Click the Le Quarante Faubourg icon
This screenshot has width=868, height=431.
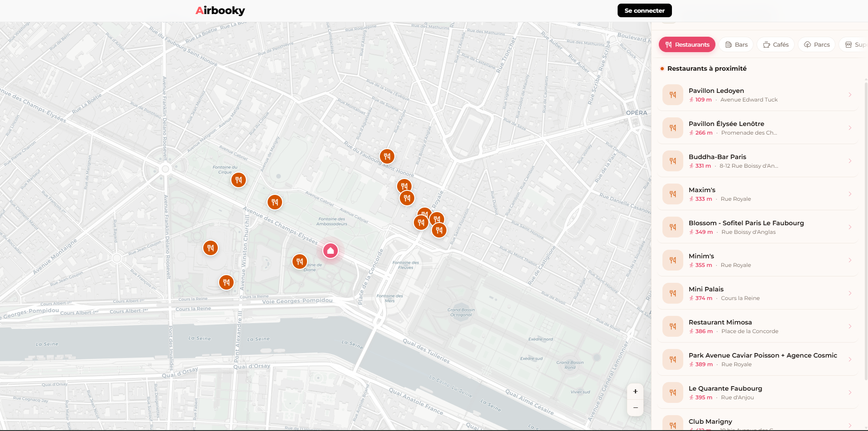(673, 392)
